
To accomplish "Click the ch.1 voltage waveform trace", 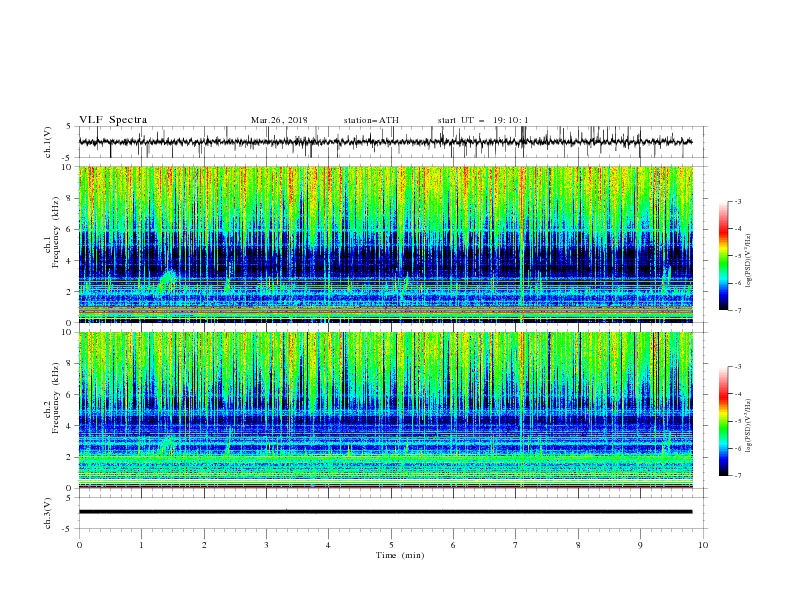I will point(385,142).
